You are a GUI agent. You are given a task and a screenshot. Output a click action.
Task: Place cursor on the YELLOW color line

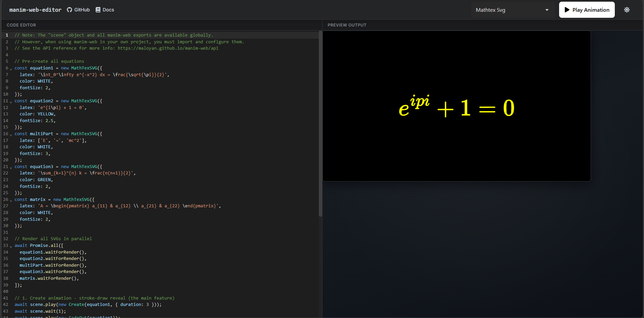(38, 114)
